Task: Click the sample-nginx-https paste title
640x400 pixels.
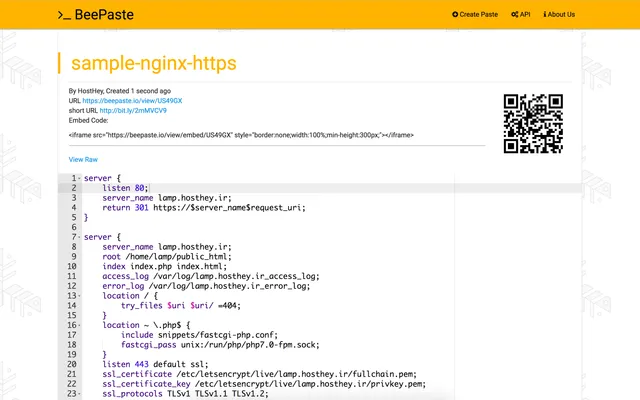Action: pyautogui.click(x=154, y=63)
